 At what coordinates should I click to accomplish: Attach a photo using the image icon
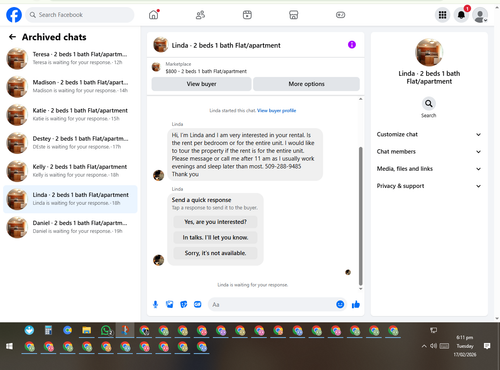pyautogui.click(x=170, y=304)
